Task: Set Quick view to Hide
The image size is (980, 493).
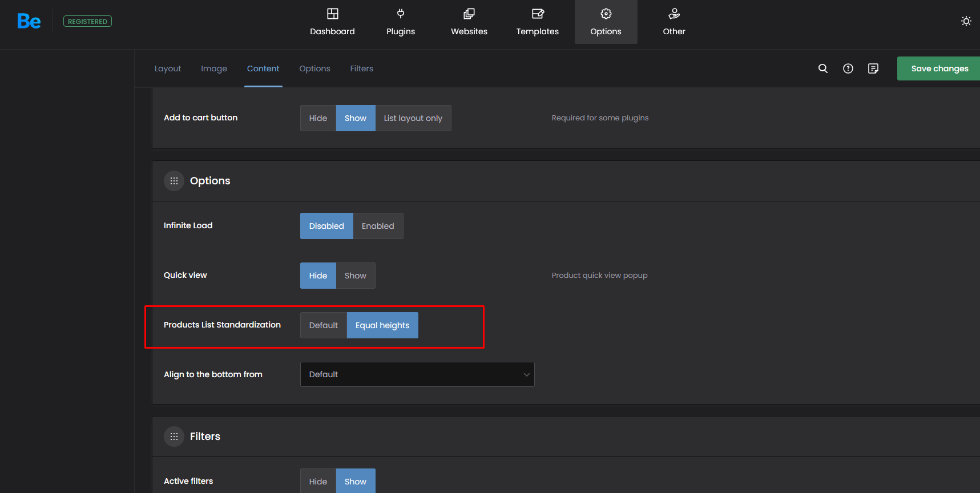Action: point(318,276)
